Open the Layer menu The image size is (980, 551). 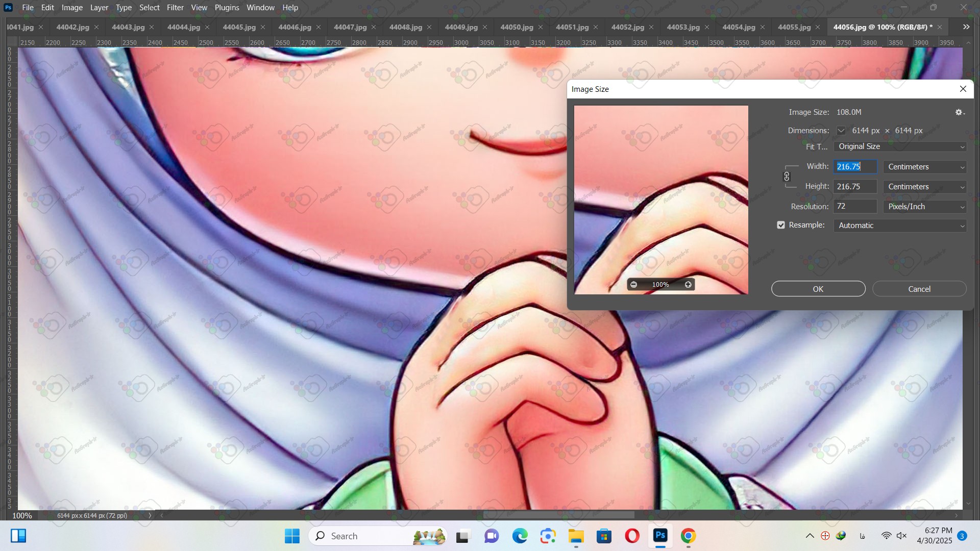click(x=99, y=7)
